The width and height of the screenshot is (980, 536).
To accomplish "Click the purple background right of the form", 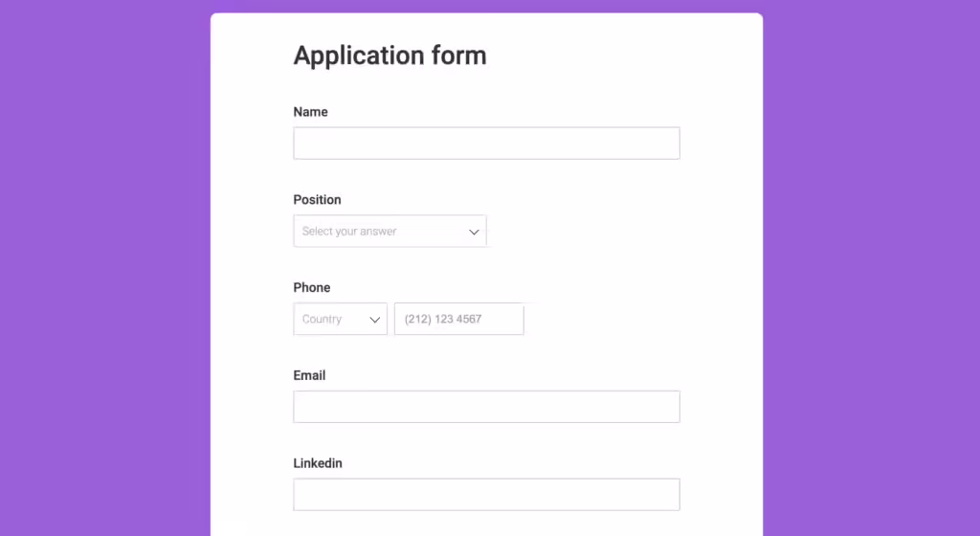I will click(871, 268).
